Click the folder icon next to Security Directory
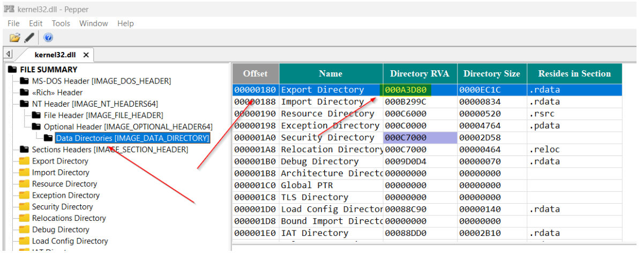The width and height of the screenshot is (644, 253). click(24, 207)
